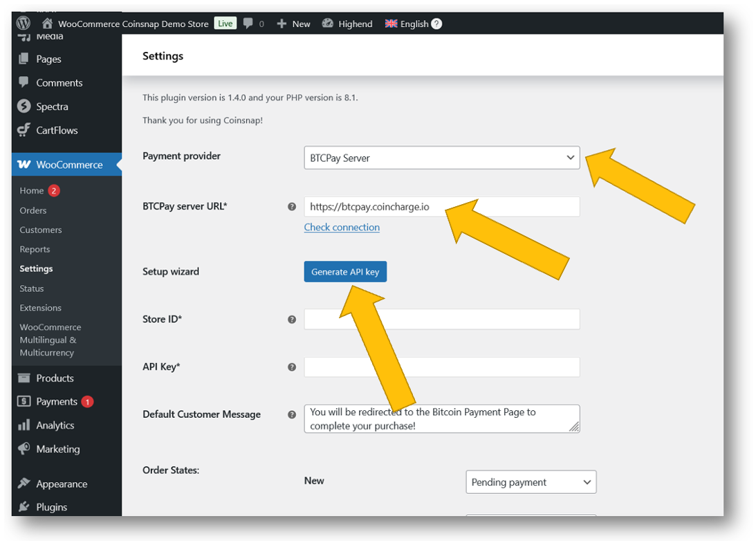This screenshot has width=756, height=550.
Task: Open the WooCommerce Settings submenu item
Action: [36, 268]
